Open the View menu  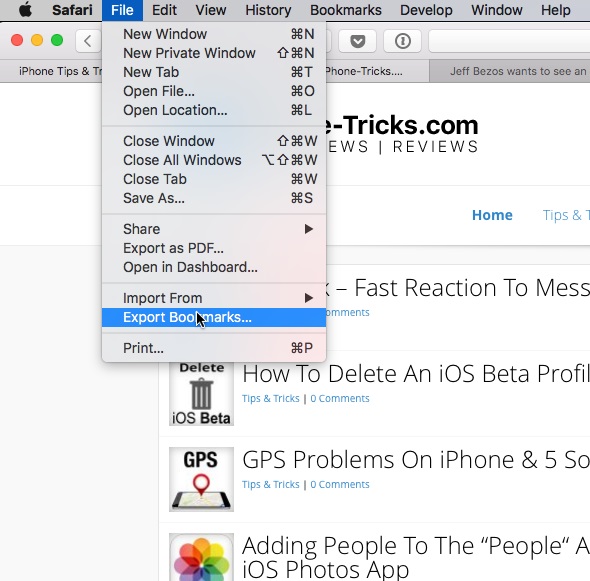pos(211,10)
